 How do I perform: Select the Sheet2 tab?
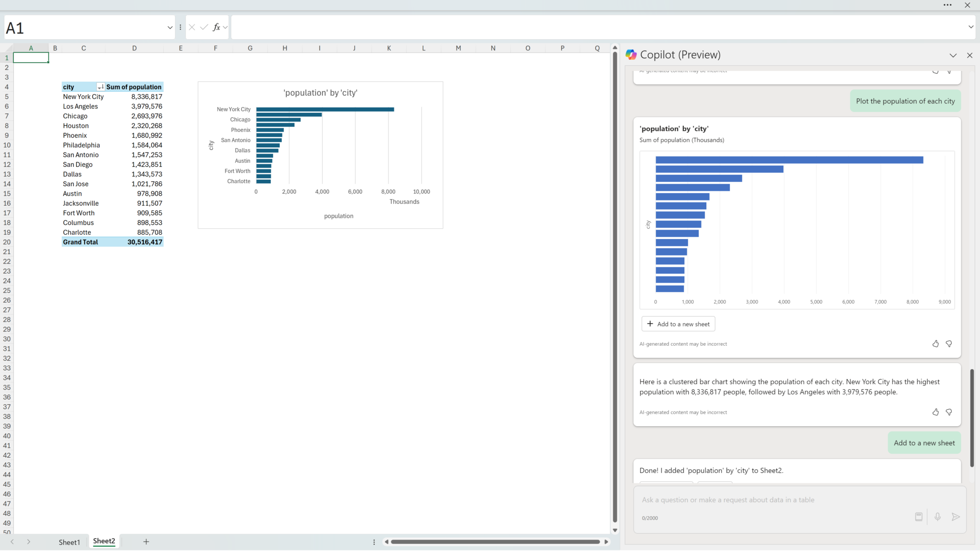(104, 541)
